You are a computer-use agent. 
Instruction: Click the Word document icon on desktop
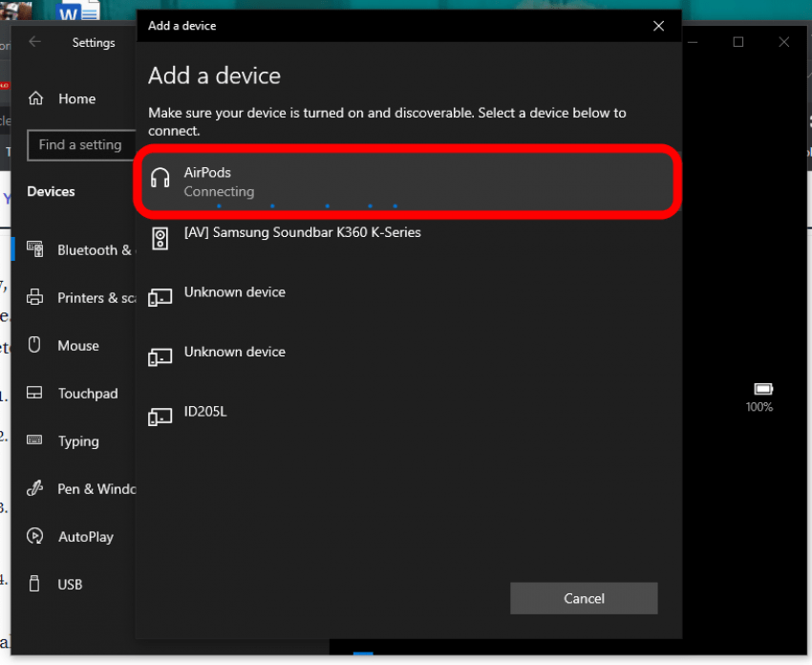[77, 11]
